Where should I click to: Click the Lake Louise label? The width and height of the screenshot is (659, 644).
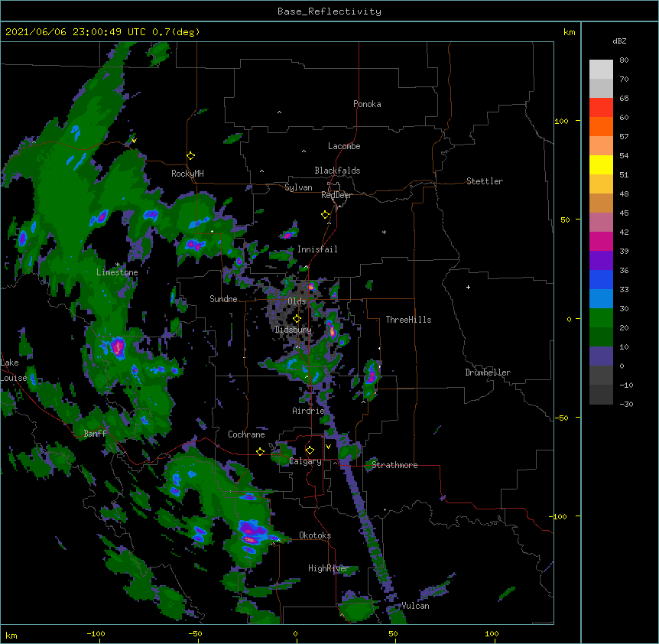click(x=12, y=370)
